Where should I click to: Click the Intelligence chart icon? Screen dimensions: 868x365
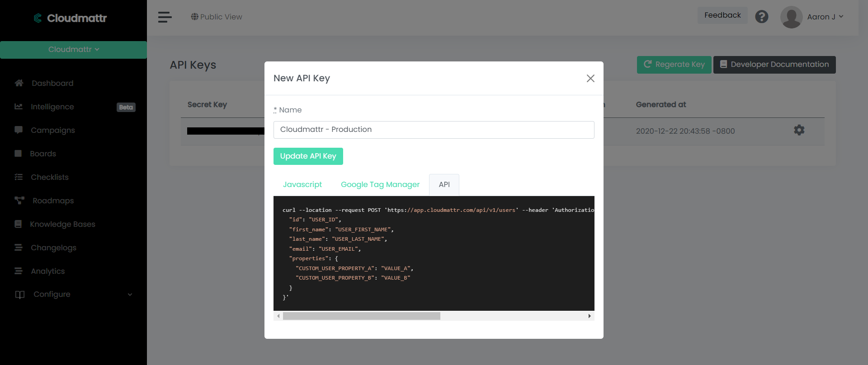point(19,107)
